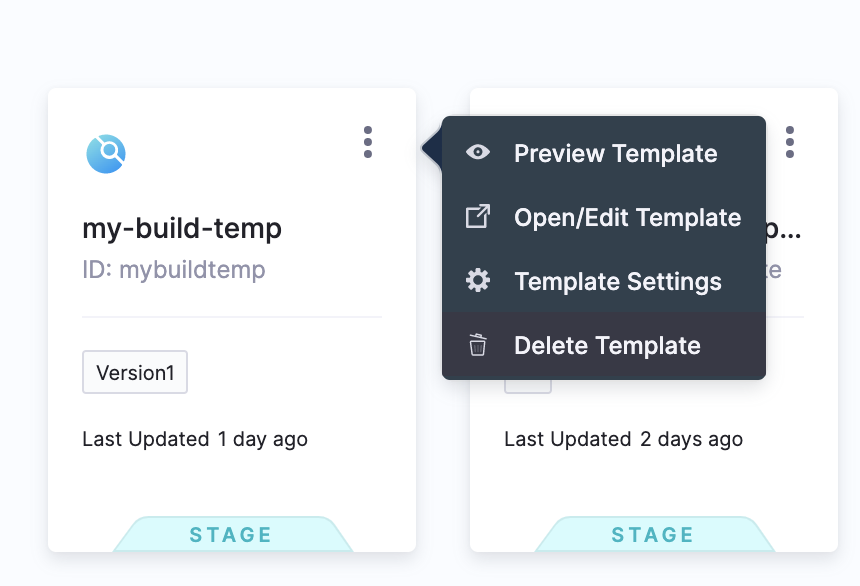This screenshot has width=860, height=586.
Task: Click the Version1 tag
Action: click(135, 373)
